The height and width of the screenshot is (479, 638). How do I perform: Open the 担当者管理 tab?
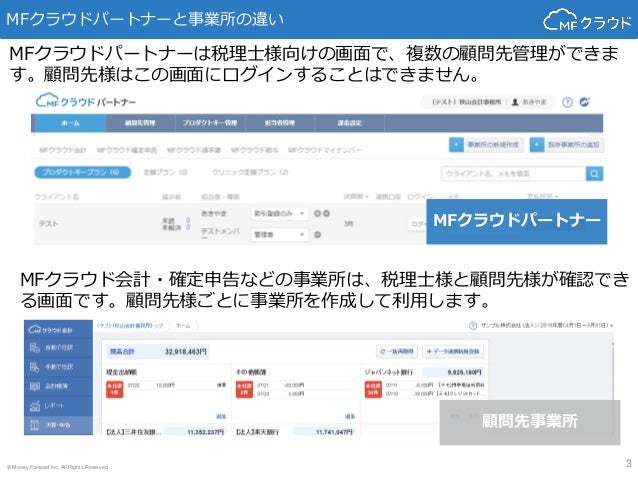[x=280, y=123]
